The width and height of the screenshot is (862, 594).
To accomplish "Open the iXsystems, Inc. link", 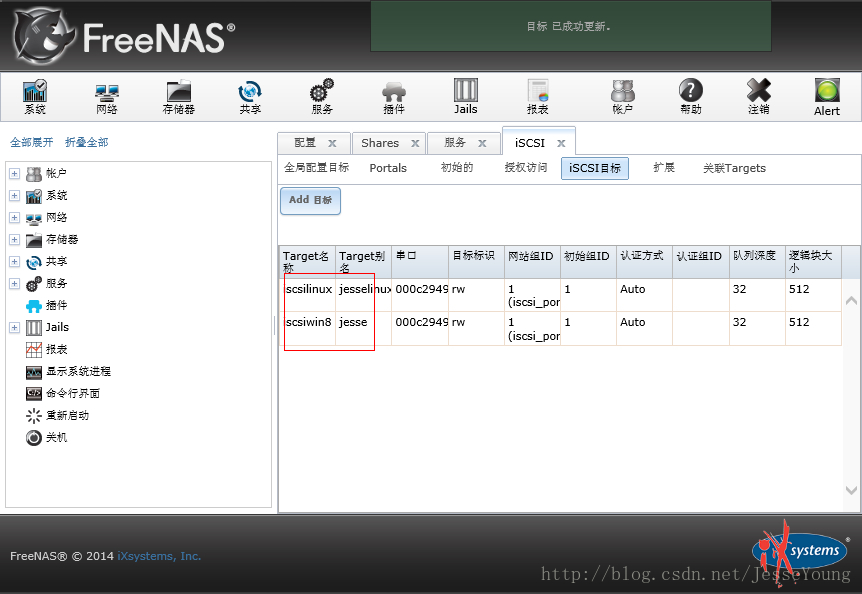I will [x=159, y=556].
